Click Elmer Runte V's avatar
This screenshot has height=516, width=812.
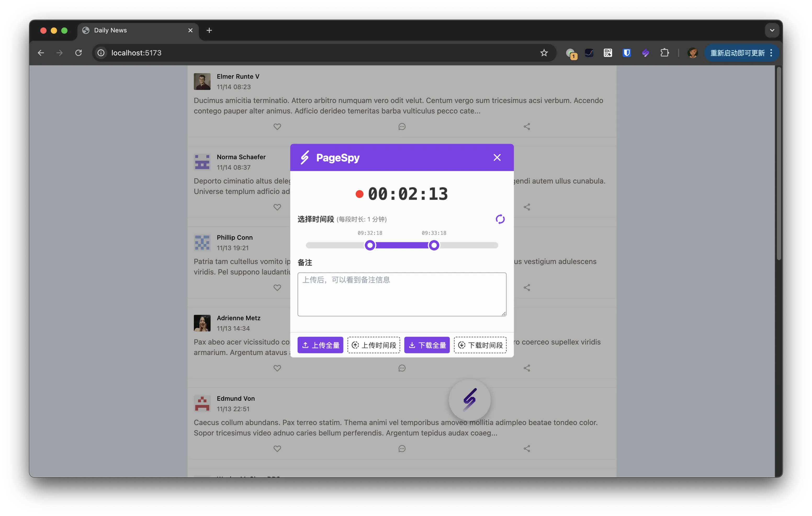(202, 81)
